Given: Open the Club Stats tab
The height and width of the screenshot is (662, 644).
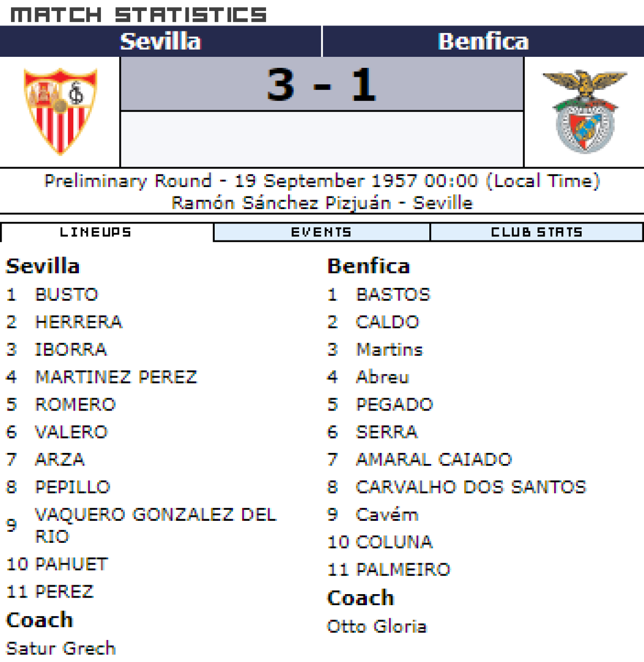Looking at the screenshot, I should coord(536,232).
